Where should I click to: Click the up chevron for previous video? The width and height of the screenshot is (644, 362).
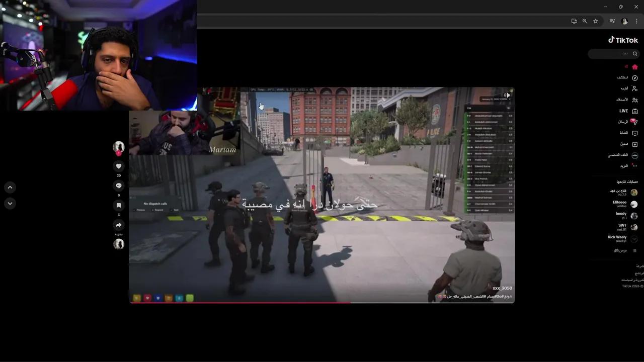coord(10,187)
